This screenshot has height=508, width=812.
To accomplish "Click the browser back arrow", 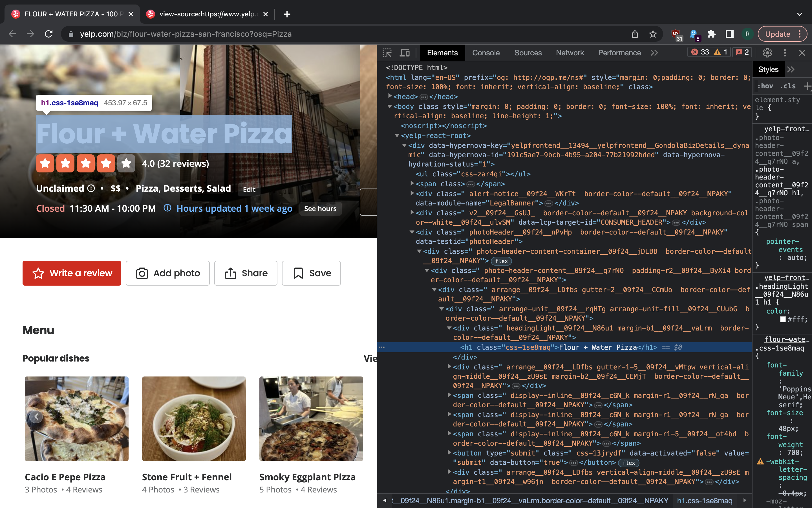I will (x=12, y=34).
